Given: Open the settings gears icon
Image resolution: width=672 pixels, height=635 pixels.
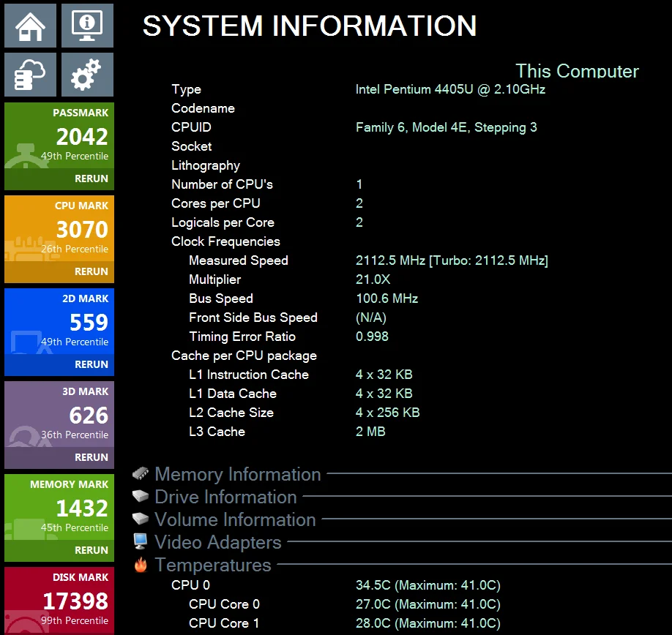Looking at the screenshot, I should (x=87, y=75).
